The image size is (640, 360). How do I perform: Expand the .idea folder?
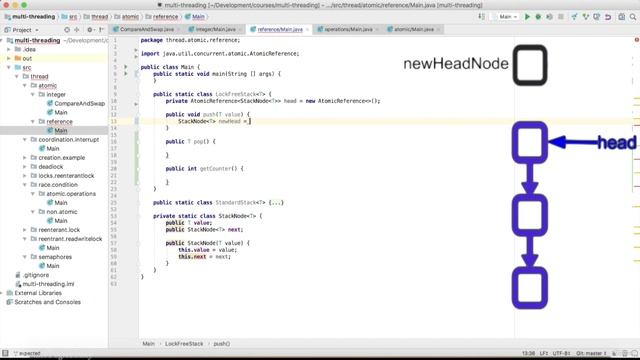9,49
